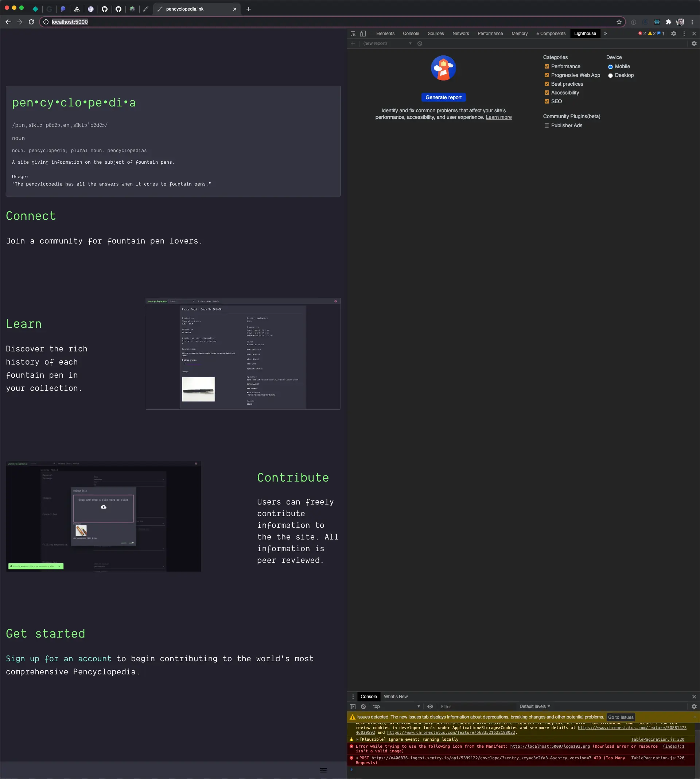The width and height of the screenshot is (700, 779).
Task: Click the DevTools inspect element icon
Action: point(353,34)
